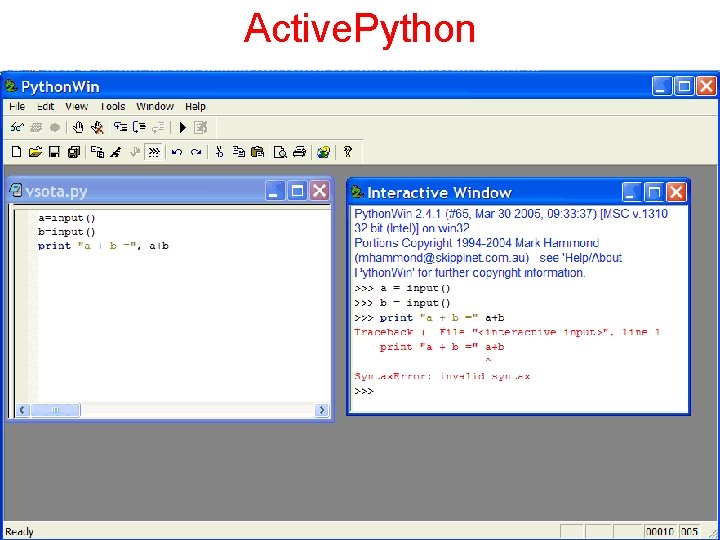The height and width of the screenshot is (540, 720).
Task: Click the Check script icon
Action: pyautogui.click(x=116, y=152)
